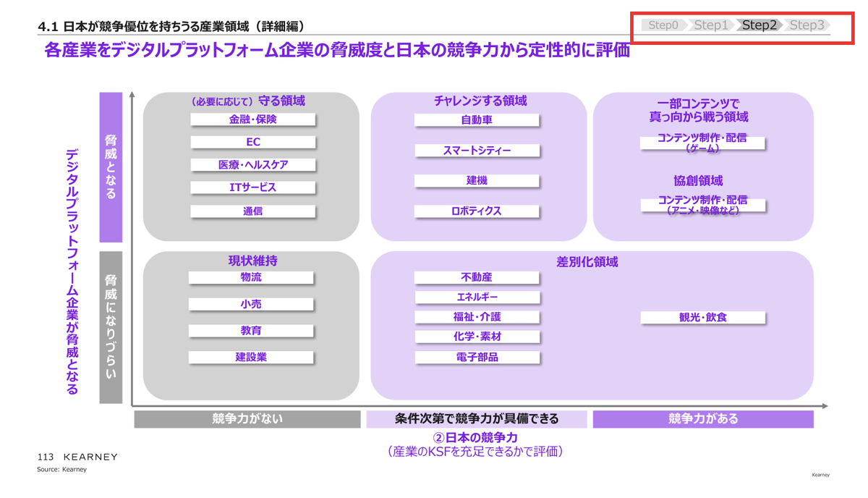Click the 協創領域 heading
The height and width of the screenshot is (498, 868).
699,181
